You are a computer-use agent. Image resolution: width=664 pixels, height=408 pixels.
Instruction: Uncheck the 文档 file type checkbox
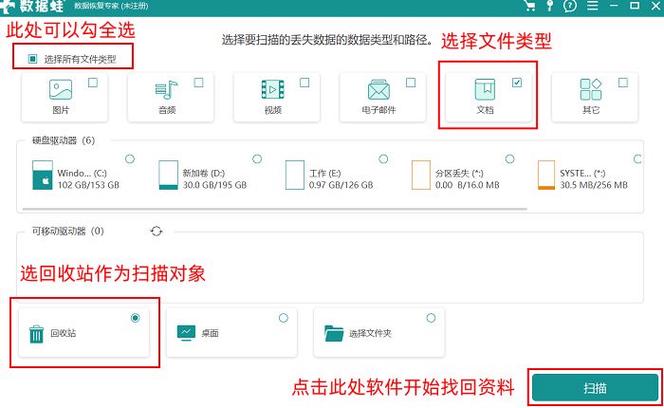tap(517, 83)
